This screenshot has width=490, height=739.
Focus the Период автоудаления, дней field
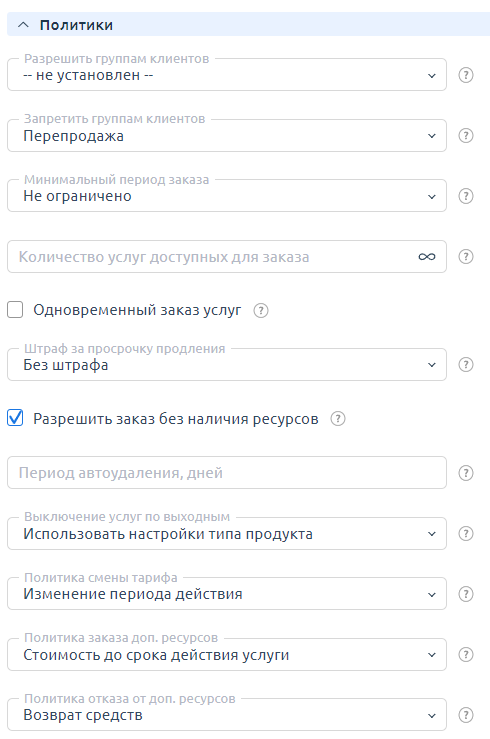(227, 473)
